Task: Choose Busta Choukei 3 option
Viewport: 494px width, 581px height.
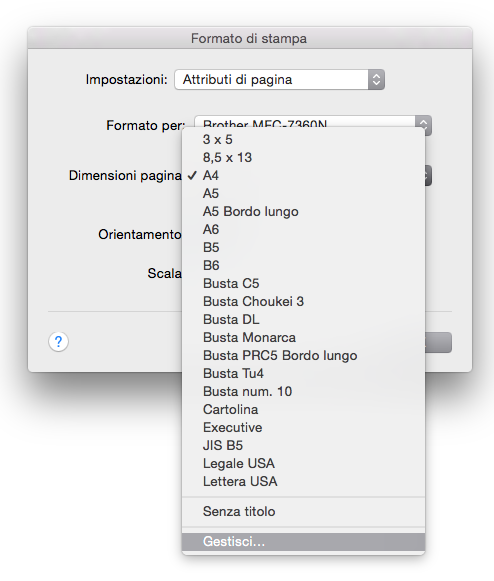Action: 303,301
